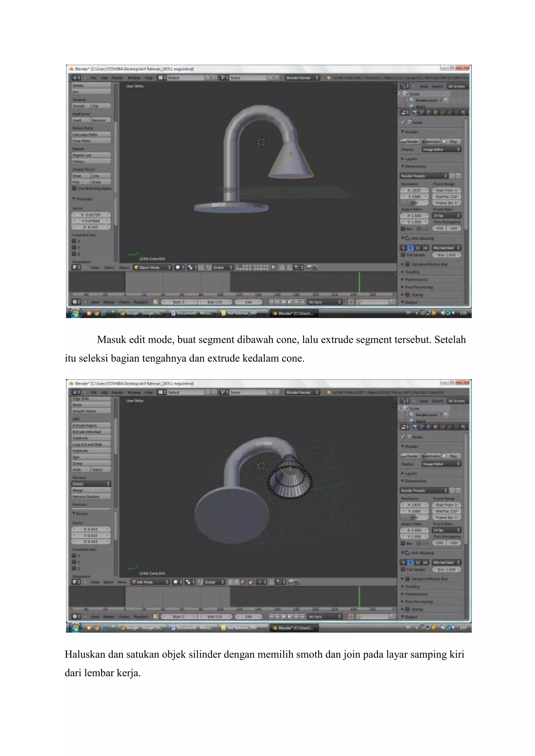Open Object tab icon in Object Mode window properties
This screenshot has height=756, width=535.
[x=435, y=112]
